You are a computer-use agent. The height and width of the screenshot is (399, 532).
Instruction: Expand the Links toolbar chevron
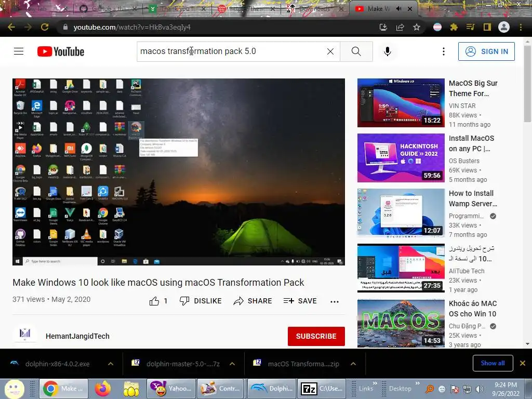tap(375, 383)
